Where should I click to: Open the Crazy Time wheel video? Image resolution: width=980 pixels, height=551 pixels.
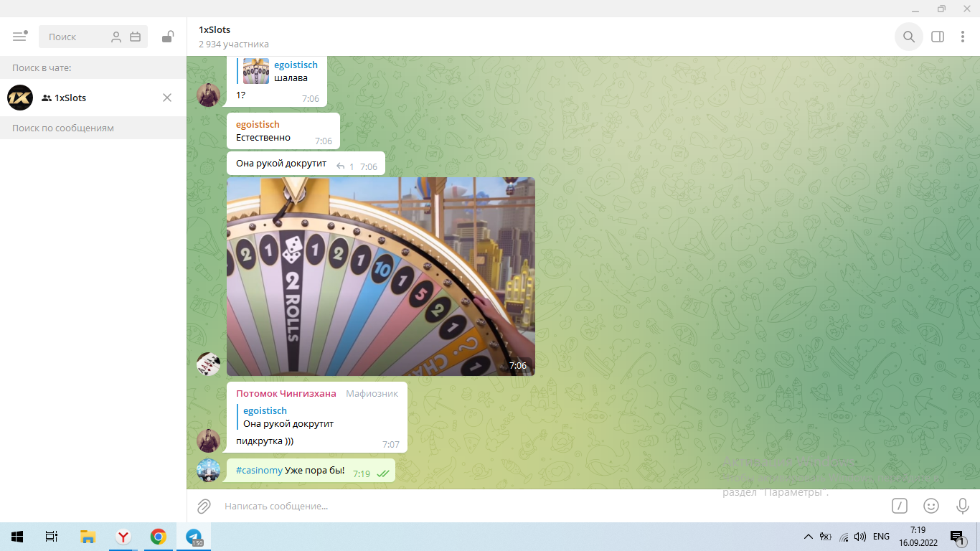(x=381, y=276)
